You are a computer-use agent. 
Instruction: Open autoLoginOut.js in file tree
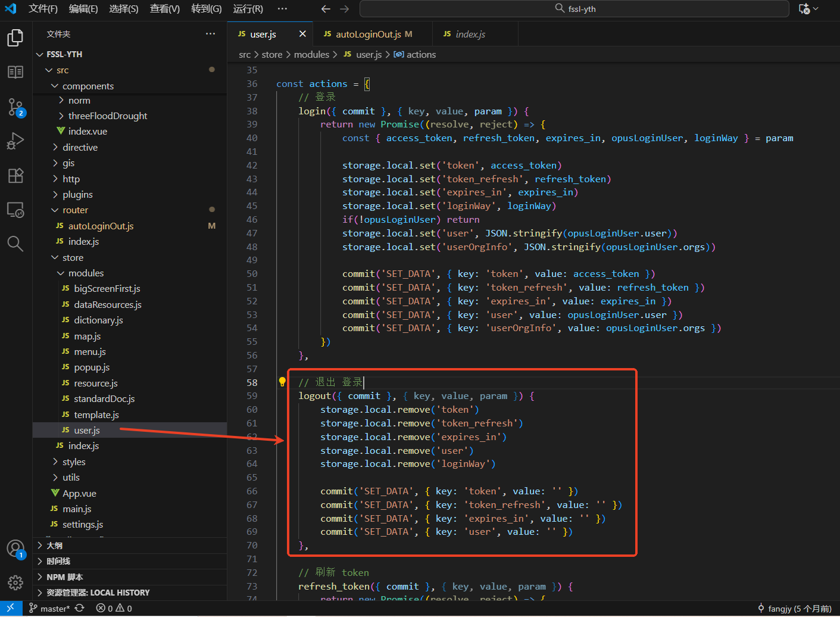click(x=130, y=226)
